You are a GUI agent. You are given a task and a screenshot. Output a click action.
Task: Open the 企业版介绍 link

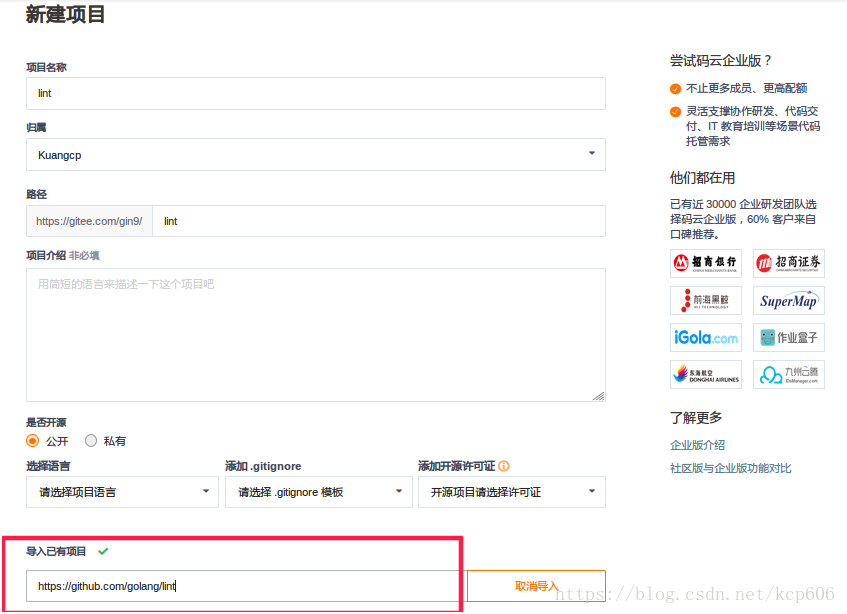(697, 445)
